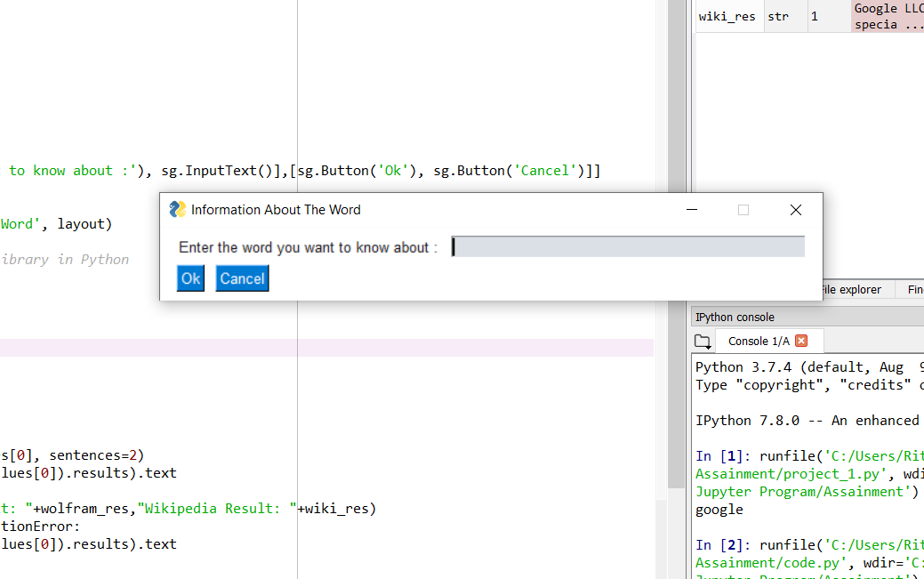Open the console folder browse icon

tap(703, 342)
